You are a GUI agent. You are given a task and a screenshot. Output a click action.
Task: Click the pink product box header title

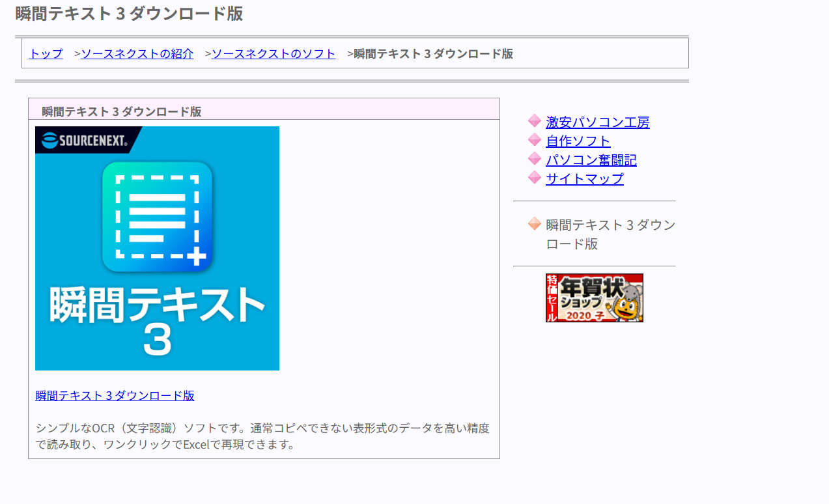point(122,111)
